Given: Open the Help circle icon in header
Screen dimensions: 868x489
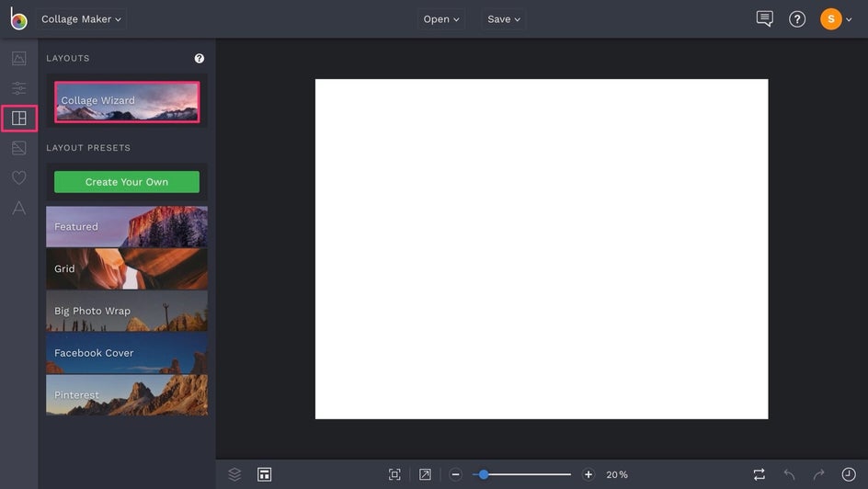Looking at the screenshot, I should pos(797,19).
